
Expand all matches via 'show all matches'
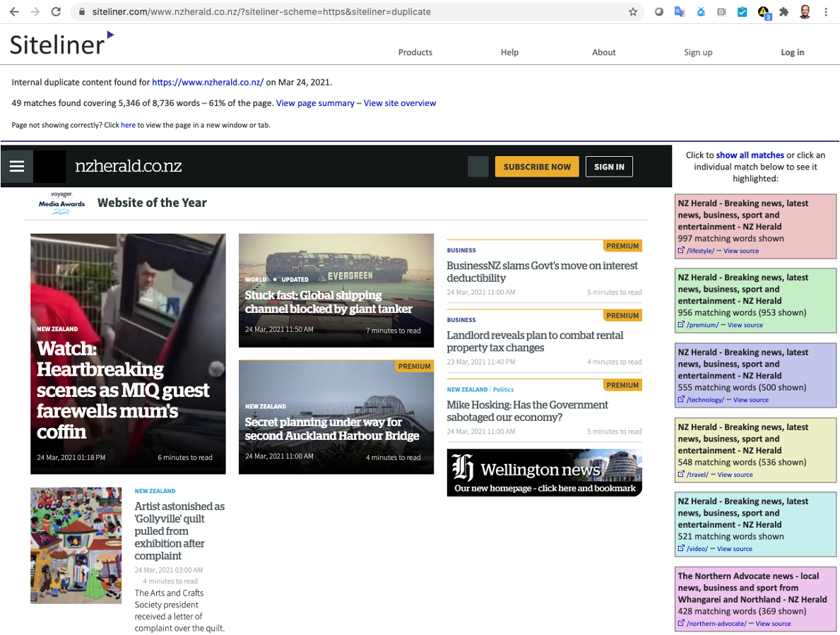(x=750, y=155)
